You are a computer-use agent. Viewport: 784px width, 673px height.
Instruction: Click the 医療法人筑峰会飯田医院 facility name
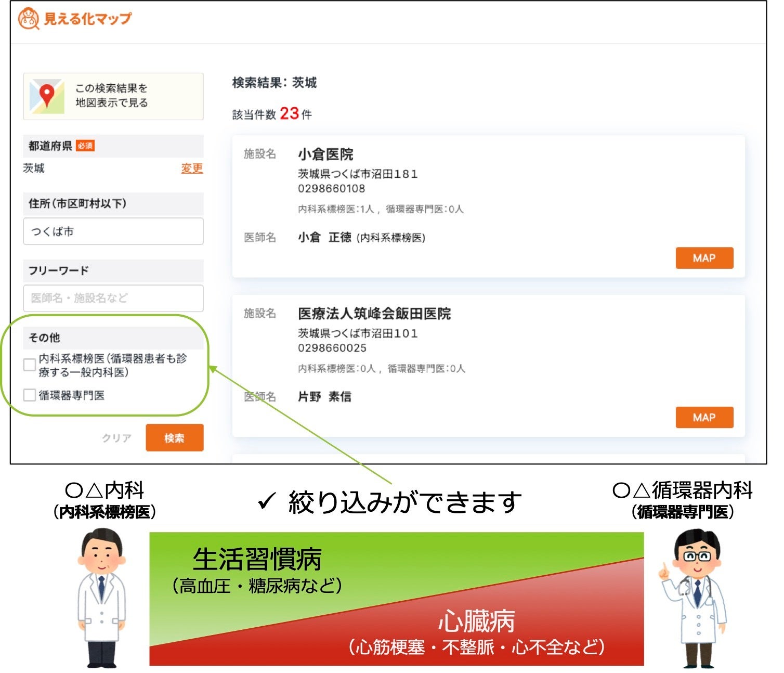pos(374,314)
